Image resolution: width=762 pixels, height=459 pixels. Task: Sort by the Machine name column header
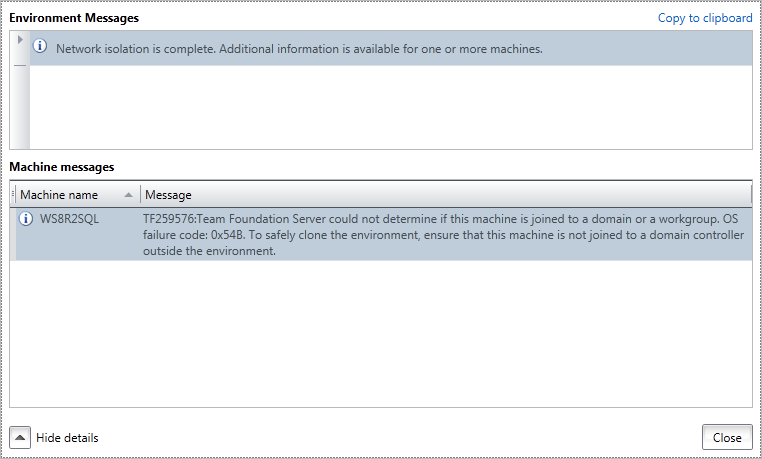(60, 194)
